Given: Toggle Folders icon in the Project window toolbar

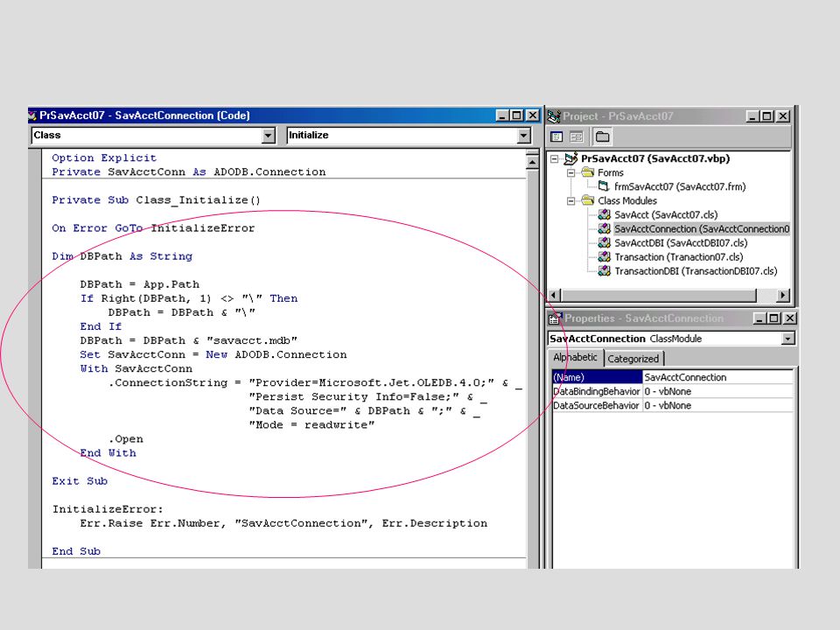Looking at the screenshot, I should [x=603, y=136].
